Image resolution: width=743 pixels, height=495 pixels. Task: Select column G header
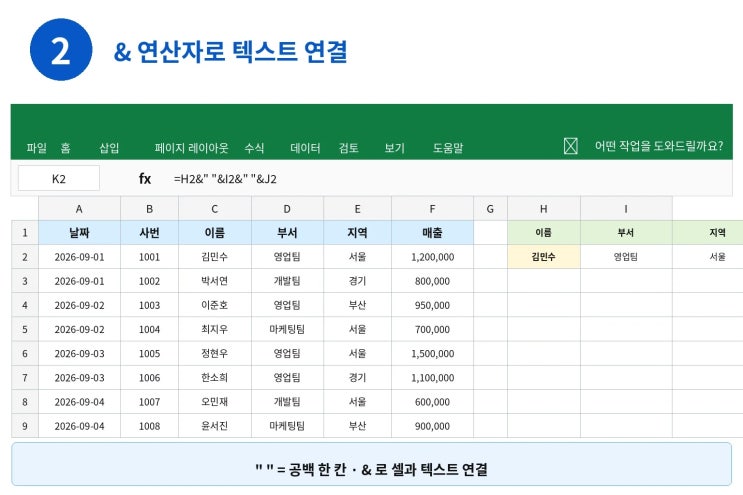tap(490, 209)
